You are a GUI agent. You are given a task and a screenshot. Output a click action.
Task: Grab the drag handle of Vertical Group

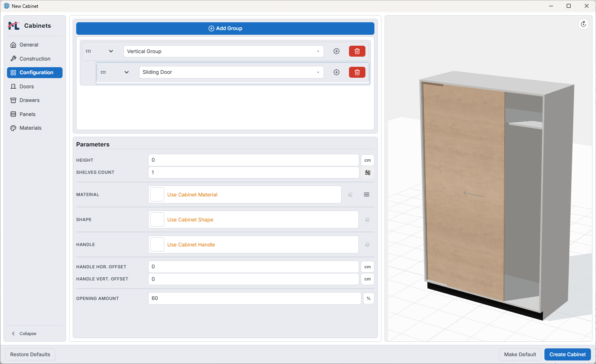88,51
